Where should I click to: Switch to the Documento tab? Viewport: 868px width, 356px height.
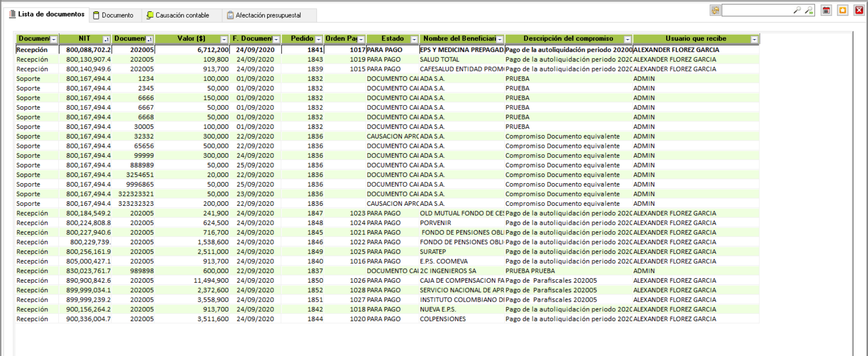coord(114,15)
